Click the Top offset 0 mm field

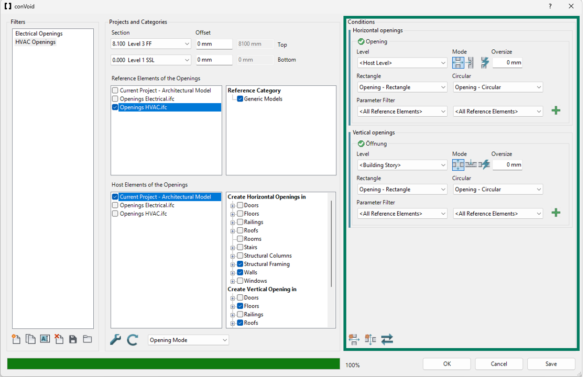(214, 44)
